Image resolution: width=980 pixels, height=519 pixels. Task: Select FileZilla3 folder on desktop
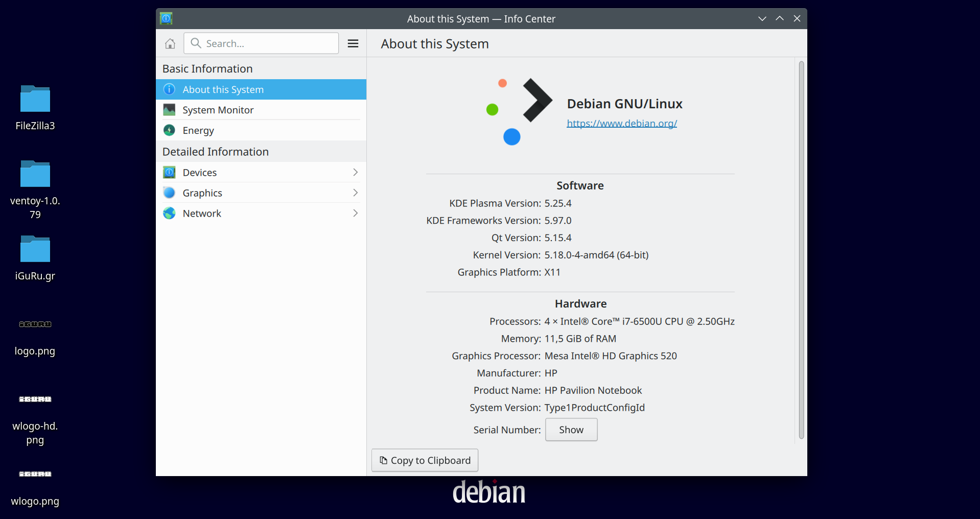point(35,108)
